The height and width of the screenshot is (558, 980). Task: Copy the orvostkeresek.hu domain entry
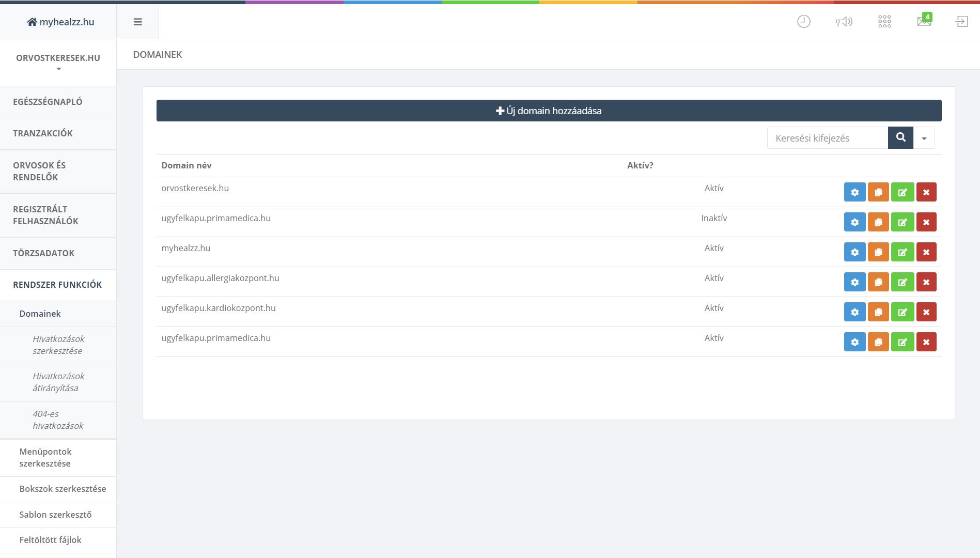click(878, 192)
